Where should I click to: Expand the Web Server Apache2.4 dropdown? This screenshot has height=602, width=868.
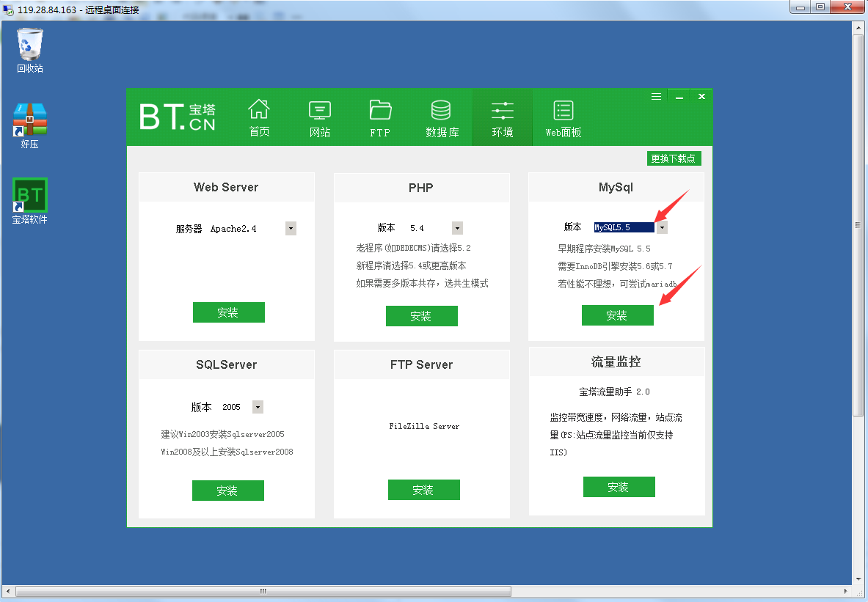[291, 229]
